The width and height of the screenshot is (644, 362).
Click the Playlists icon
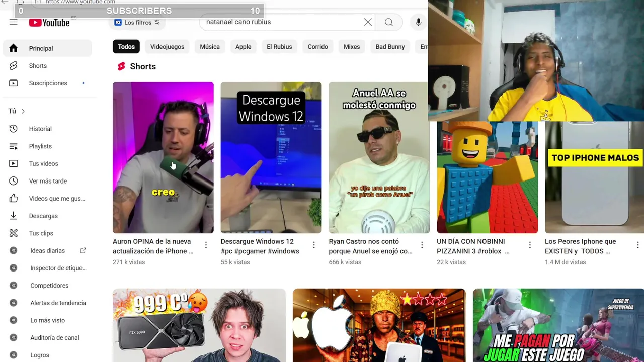tap(14, 146)
